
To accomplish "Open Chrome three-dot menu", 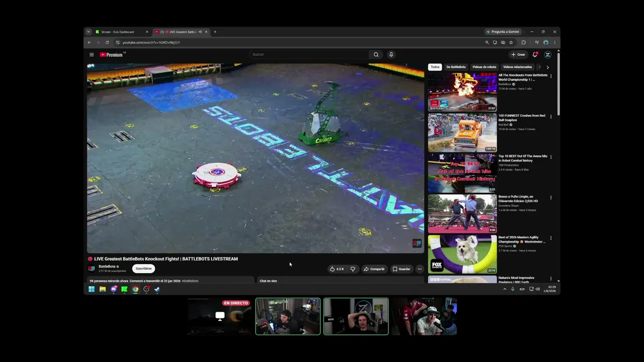I will pyautogui.click(x=554, y=42).
